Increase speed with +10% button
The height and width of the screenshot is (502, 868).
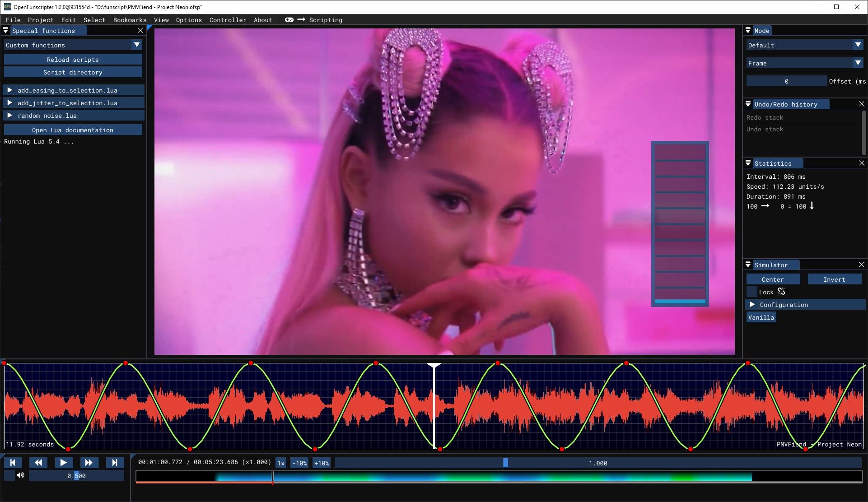pos(322,463)
